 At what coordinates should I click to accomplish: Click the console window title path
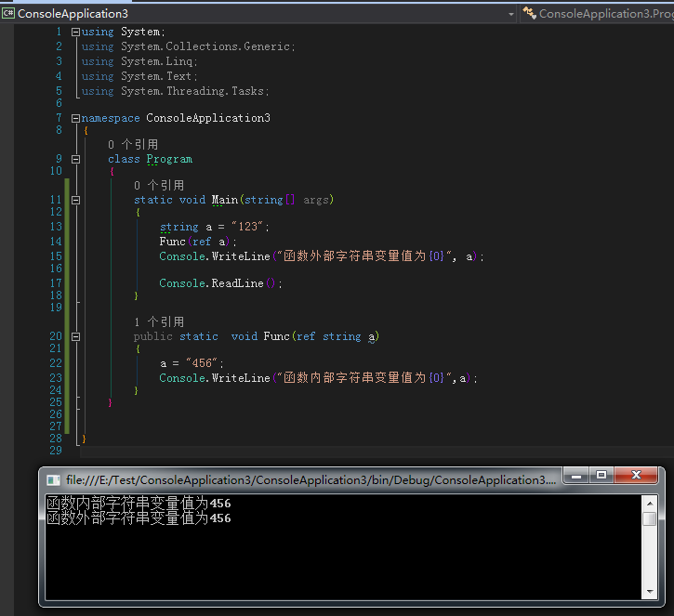point(311,479)
